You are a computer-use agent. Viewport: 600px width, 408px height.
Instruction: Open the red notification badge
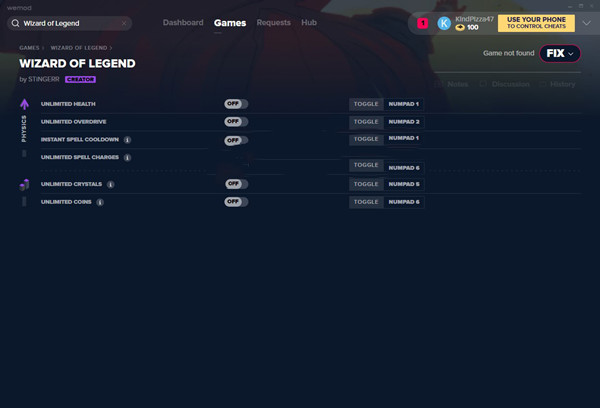click(422, 23)
